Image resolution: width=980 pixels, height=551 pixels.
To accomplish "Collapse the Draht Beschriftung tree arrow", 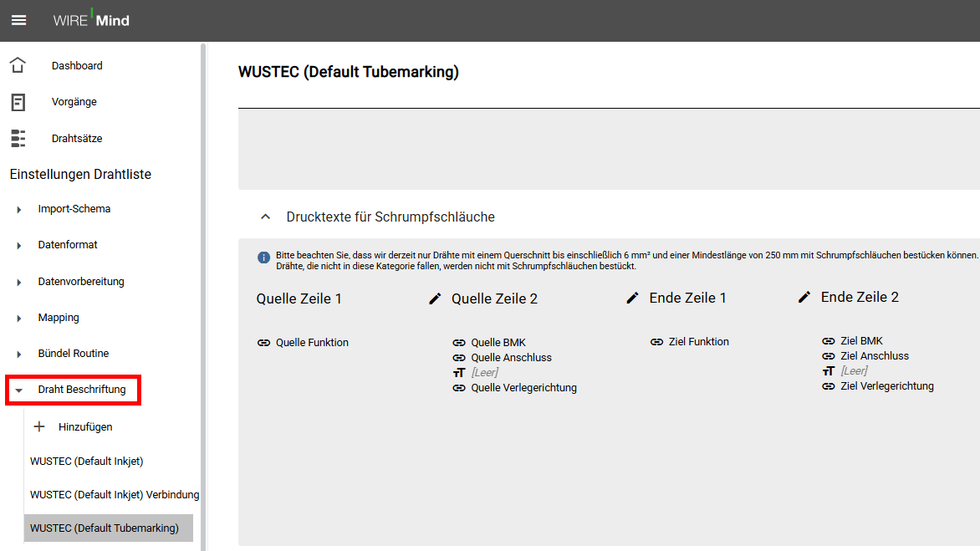I will click(19, 390).
